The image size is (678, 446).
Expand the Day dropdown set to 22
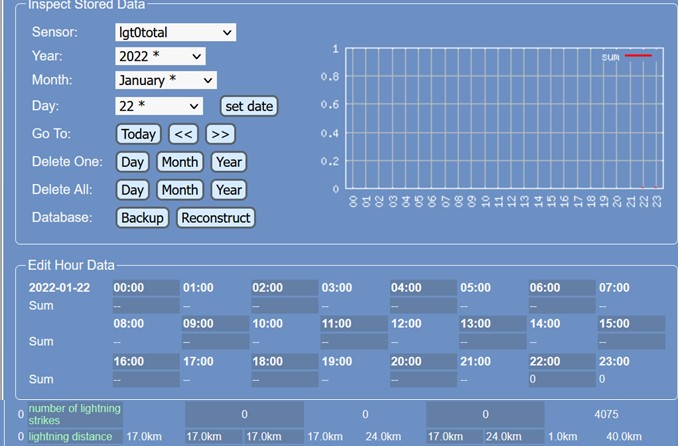(x=159, y=106)
